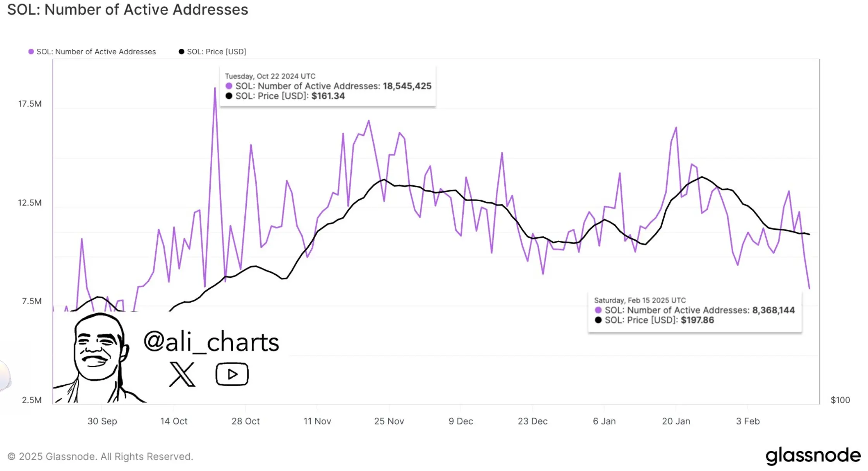Click the Oct 22 2024 tooltip box
Viewport: 868px width, 471px height.
point(327,86)
